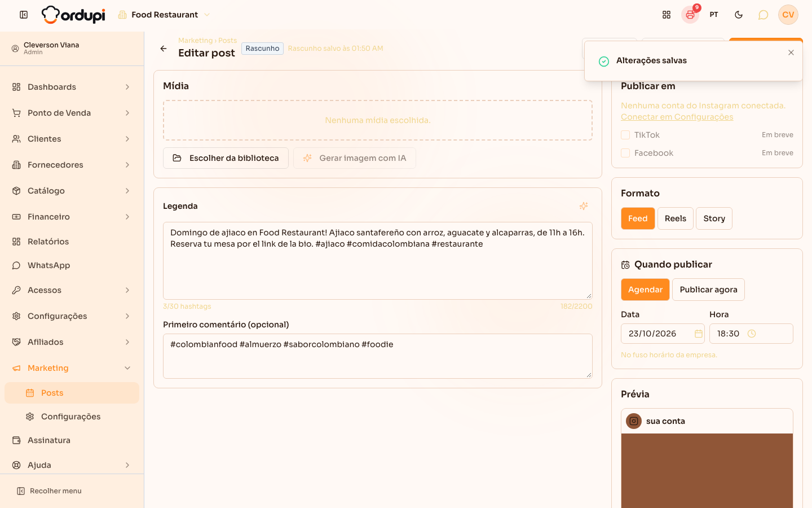Choose Publicar agora option
The height and width of the screenshot is (508, 812).
[x=708, y=290]
